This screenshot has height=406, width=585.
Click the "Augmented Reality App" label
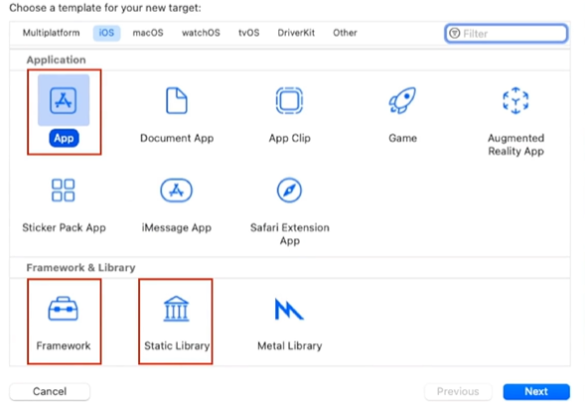[516, 145]
